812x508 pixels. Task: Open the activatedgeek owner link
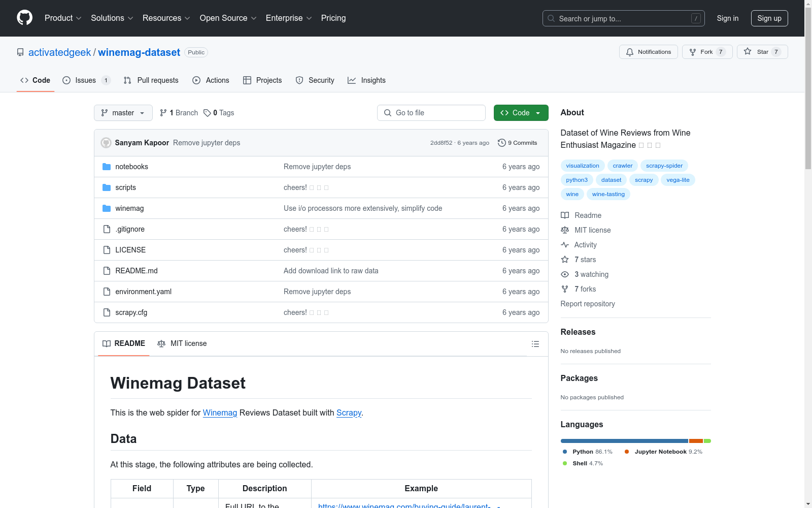59,52
